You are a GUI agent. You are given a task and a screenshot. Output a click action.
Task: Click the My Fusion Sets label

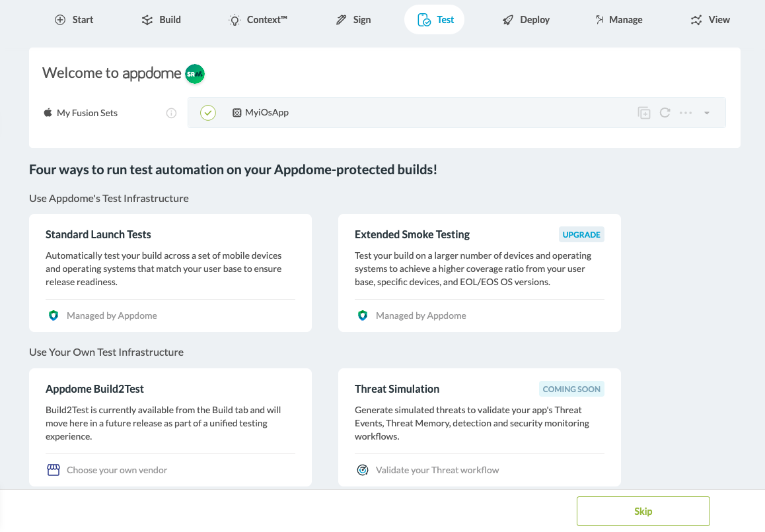[x=87, y=113]
